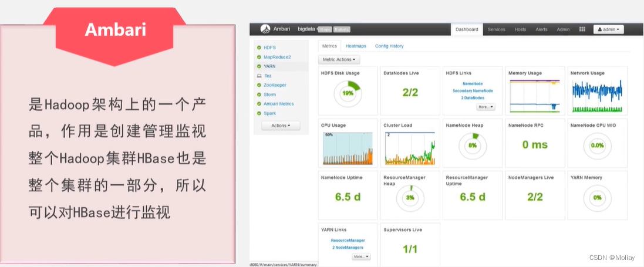Select the Metrics tab

point(329,46)
